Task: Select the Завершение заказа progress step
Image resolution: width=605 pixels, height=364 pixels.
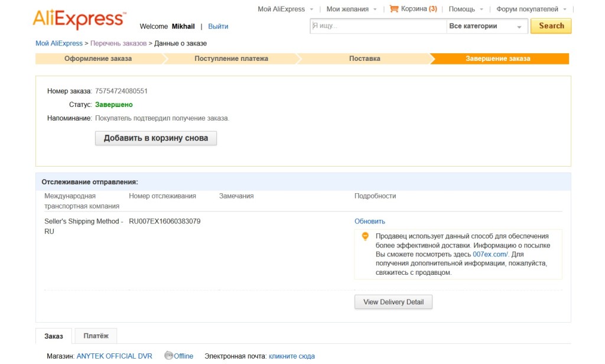Action: pos(498,58)
